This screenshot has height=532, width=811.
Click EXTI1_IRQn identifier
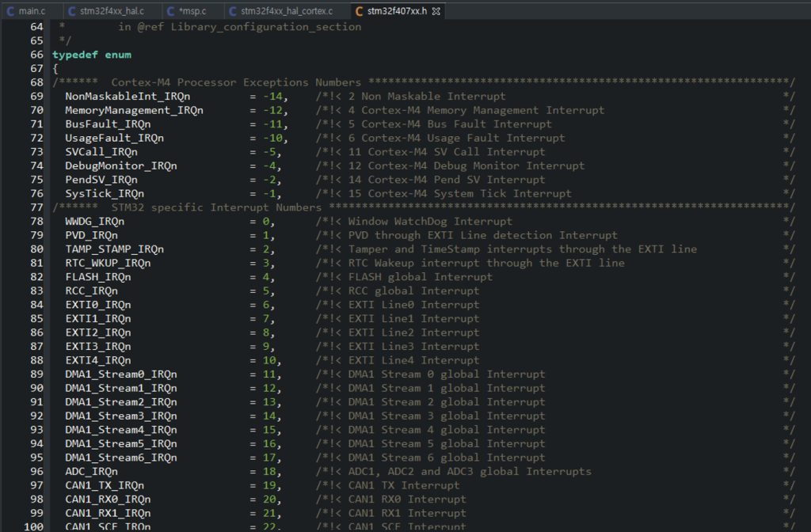coord(98,318)
